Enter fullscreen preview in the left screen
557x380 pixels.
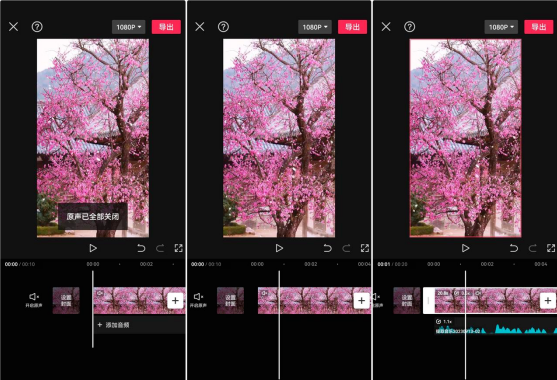(x=179, y=248)
